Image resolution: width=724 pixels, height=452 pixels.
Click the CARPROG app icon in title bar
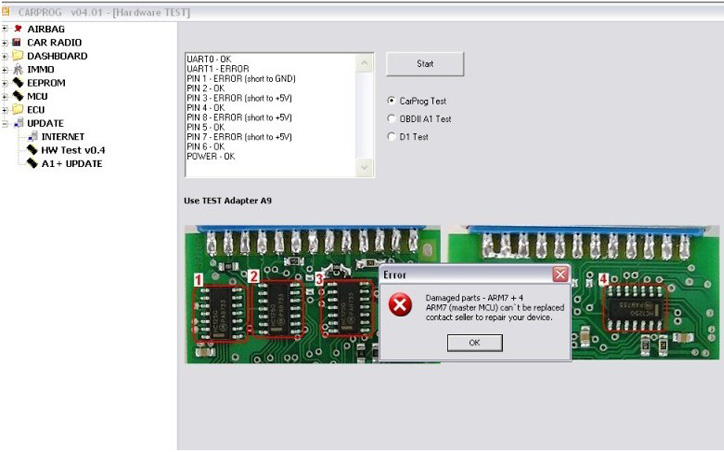tap(6, 12)
